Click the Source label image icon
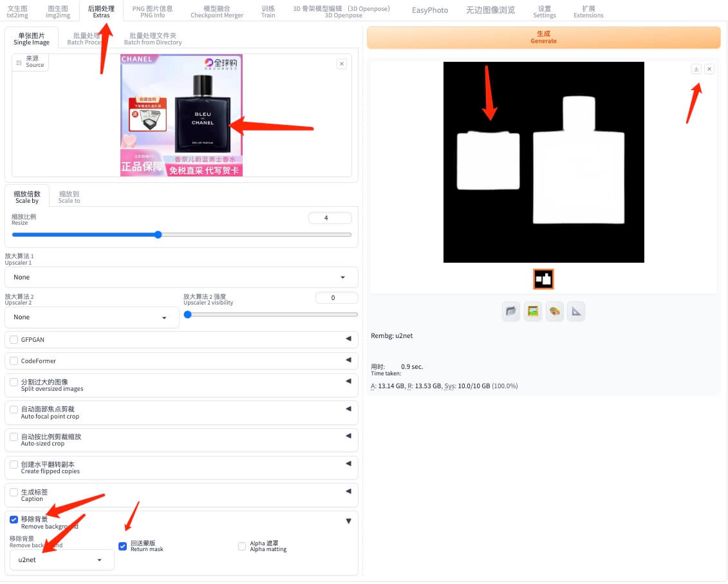 pyautogui.click(x=19, y=62)
